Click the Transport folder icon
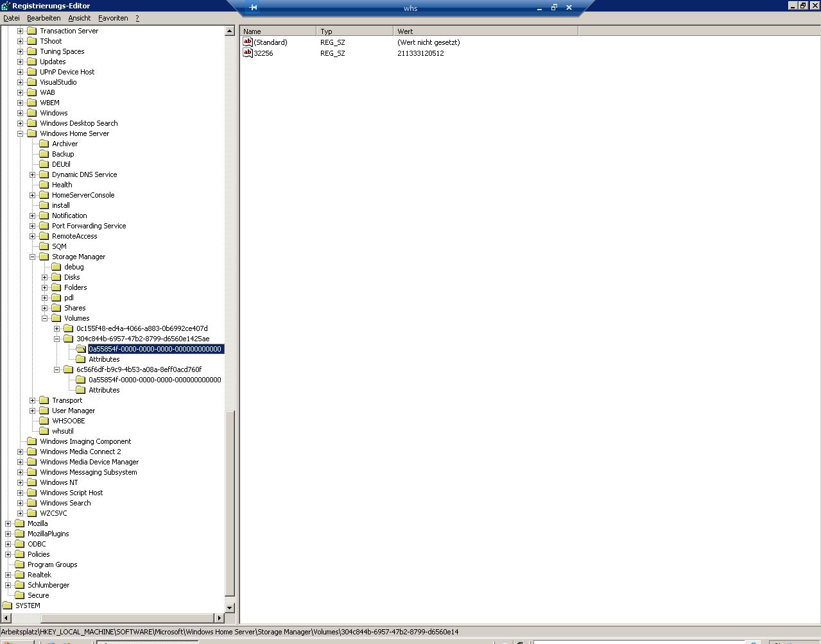The width and height of the screenshot is (821, 644). (44, 400)
